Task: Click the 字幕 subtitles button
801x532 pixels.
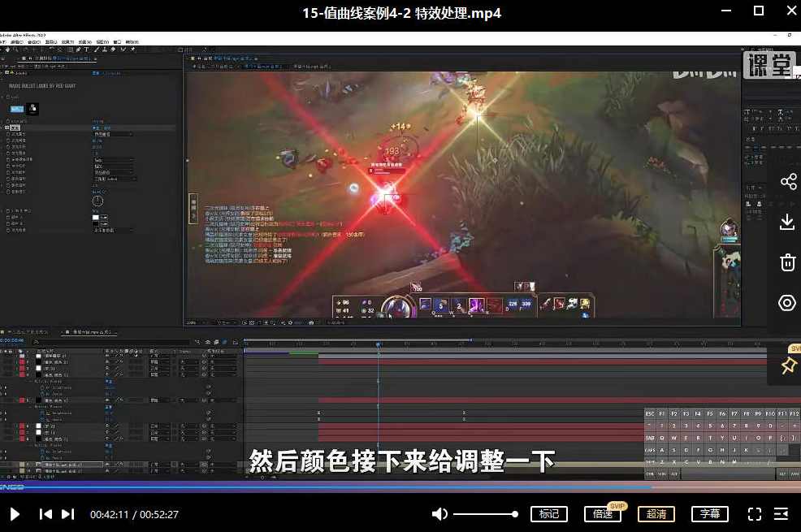Action: [709, 513]
